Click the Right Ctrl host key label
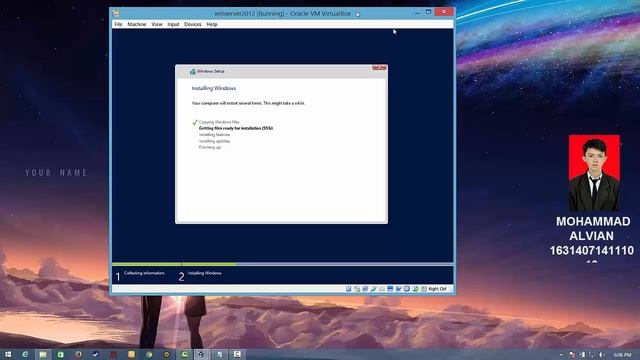The width and height of the screenshot is (640, 360). pos(438,289)
